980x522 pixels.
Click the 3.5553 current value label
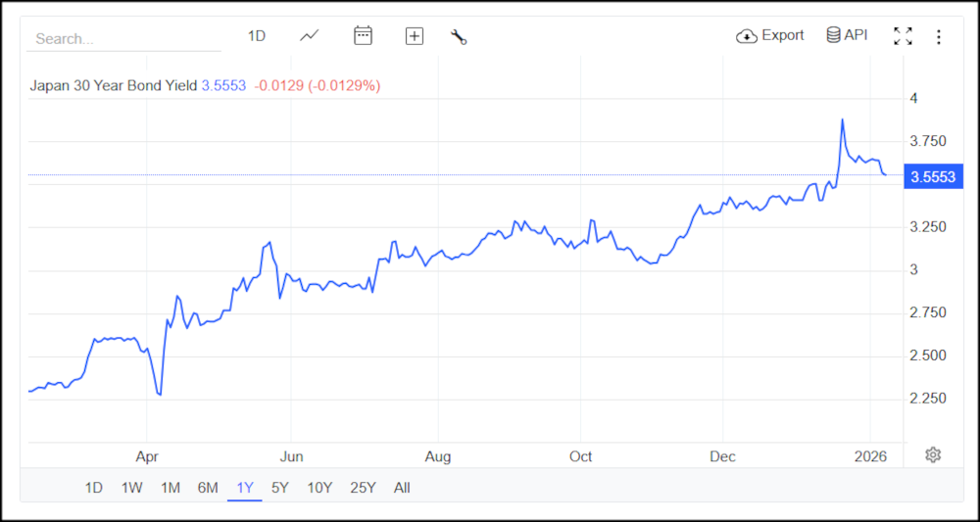[932, 177]
